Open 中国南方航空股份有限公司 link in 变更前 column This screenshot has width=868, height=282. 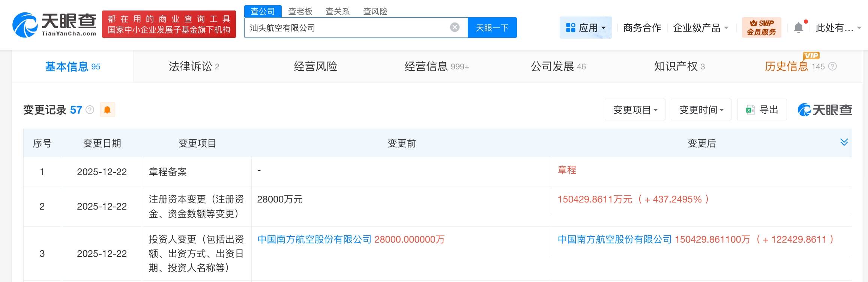pos(314,239)
